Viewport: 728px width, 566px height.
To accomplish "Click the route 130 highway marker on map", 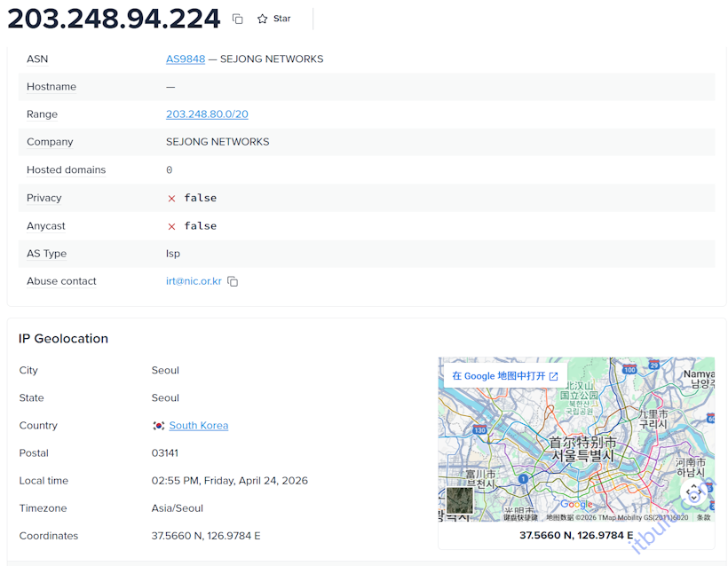I will point(478,429).
